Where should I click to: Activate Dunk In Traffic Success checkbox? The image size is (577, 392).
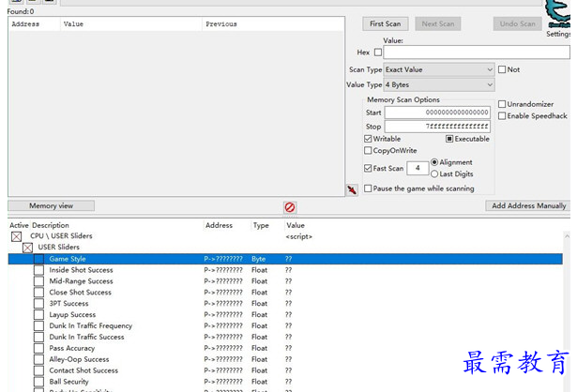(38, 337)
